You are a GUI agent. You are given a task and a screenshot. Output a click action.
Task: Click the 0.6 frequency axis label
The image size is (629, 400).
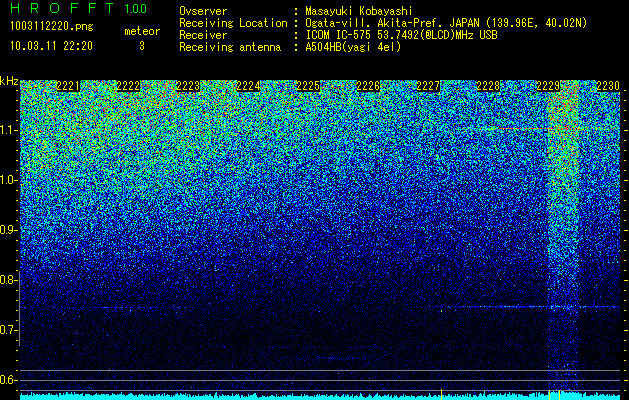click(8, 380)
